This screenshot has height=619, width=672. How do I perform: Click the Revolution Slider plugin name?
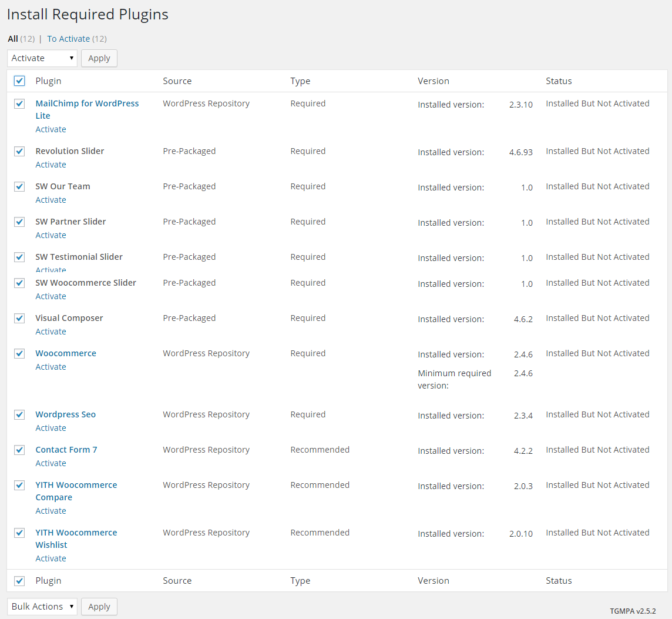(70, 151)
